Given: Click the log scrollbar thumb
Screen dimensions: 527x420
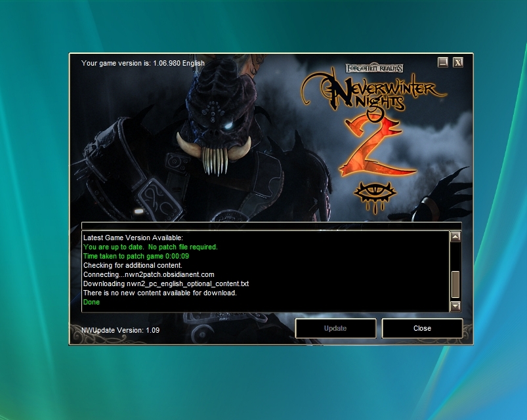Looking at the screenshot, I should pyautogui.click(x=455, y=285).
